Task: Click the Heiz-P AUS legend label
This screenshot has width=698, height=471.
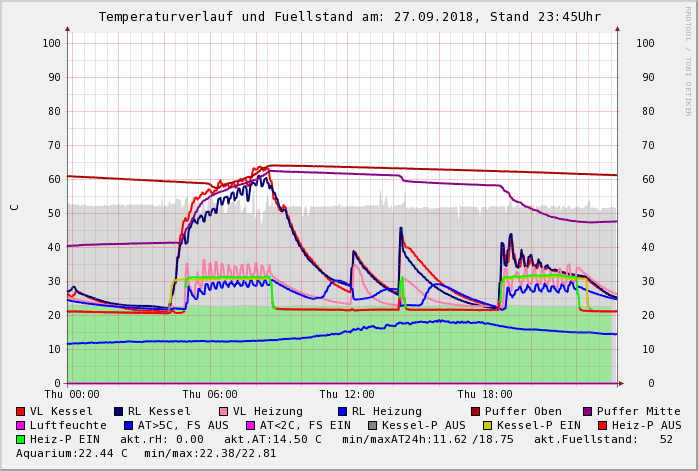Action: (x=646, y=425)
